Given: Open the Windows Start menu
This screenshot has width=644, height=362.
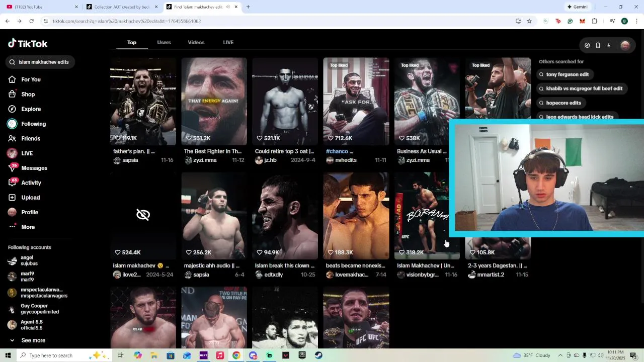Looking at the screenshot, I should click(x=8, y=355).
